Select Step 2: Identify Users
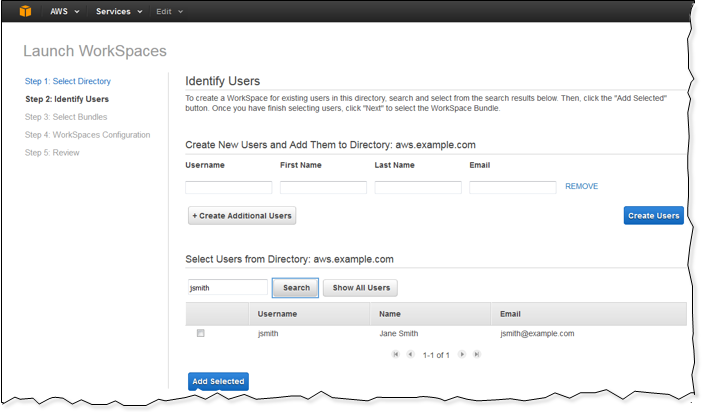 (x=67, y=99)
